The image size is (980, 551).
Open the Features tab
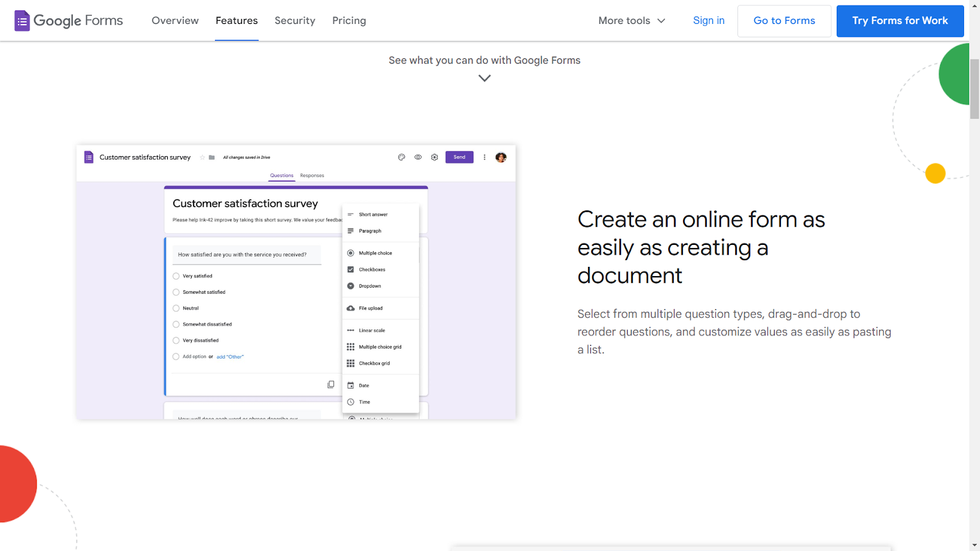pyautogui.click(x=236, y=21)
